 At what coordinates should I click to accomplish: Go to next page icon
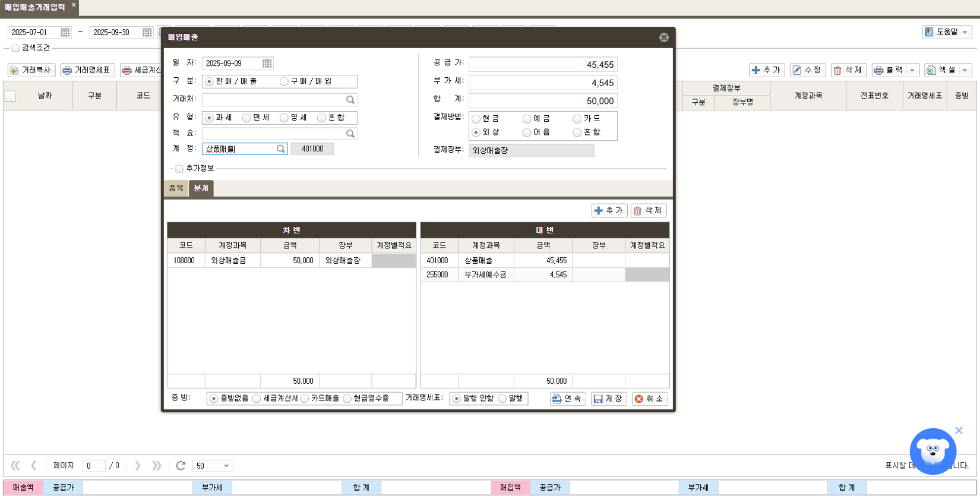[x=138, y=466]
